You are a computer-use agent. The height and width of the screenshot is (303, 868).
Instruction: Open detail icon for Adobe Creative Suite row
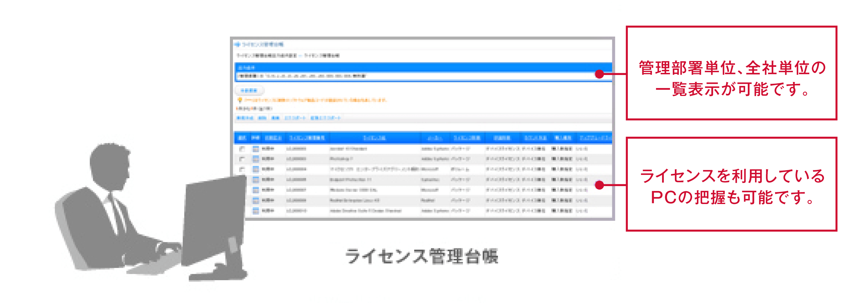click(256, 211)
